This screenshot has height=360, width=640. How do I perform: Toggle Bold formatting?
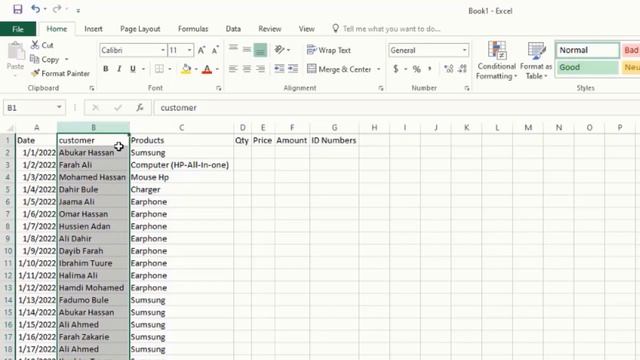[x=106, y=69]
